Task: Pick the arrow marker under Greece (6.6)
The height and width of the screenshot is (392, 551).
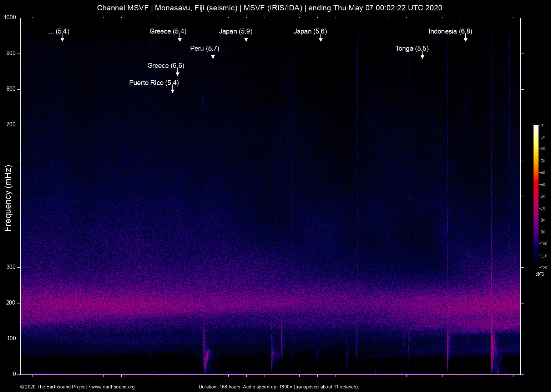Action: click(177, 72)
